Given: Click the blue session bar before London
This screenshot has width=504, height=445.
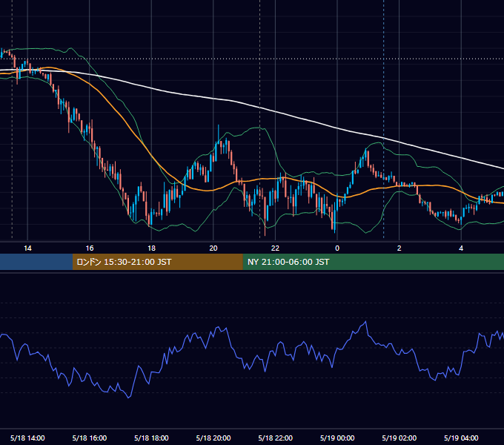Looking at the screenshot, I should click(36, 262).
